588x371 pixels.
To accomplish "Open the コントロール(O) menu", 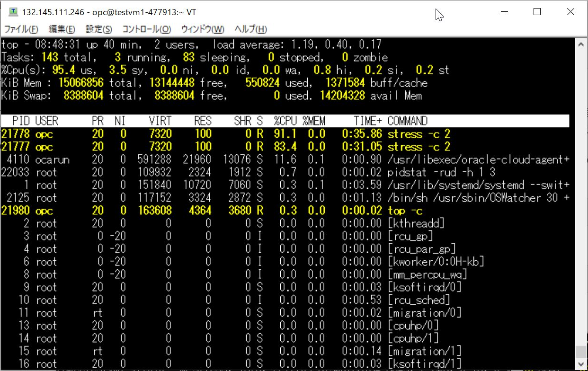I will [x=146, y=29].
